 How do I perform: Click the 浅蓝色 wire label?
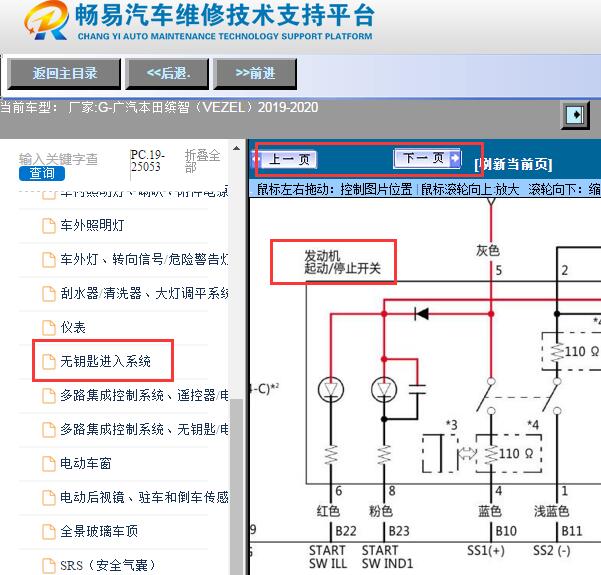pyautogui.click(x=551, y=511)
